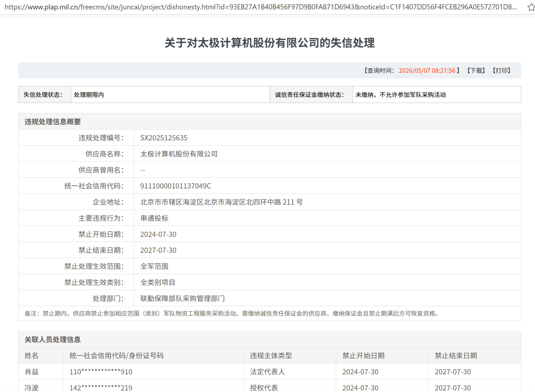535x392 pixels.
Task: Click the section header 关联人员处理信息
Action: pos(53,339)
